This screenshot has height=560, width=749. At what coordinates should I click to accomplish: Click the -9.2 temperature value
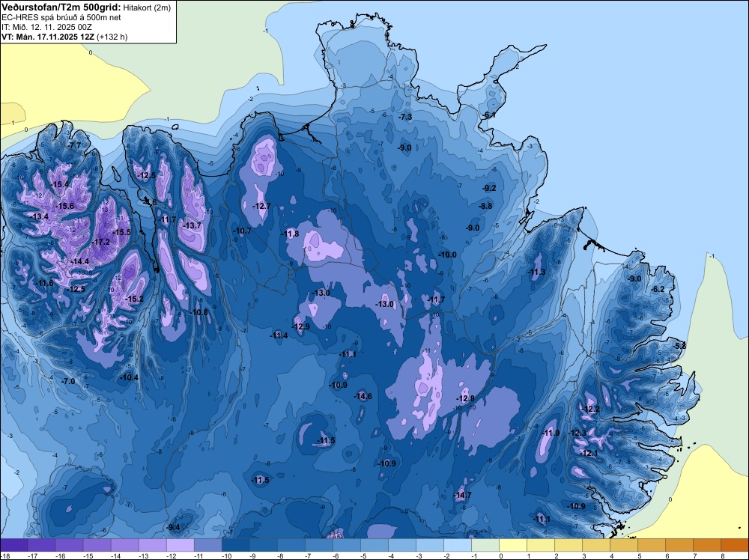[489, 188]
